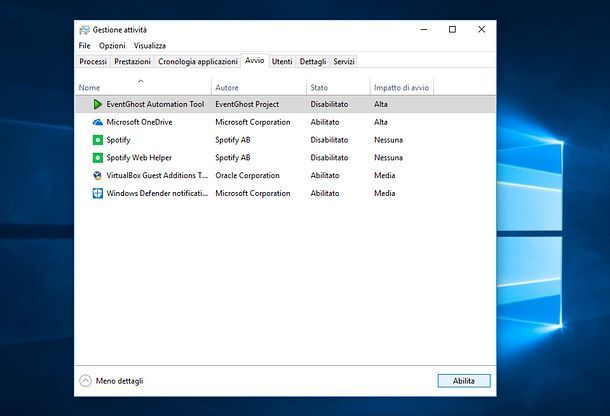
Task: Click Disabilitato status in the Spotify row
Action: [329, 140]
